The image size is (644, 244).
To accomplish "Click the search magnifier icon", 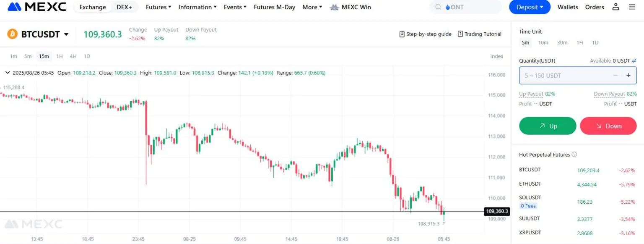I will 439,7.
